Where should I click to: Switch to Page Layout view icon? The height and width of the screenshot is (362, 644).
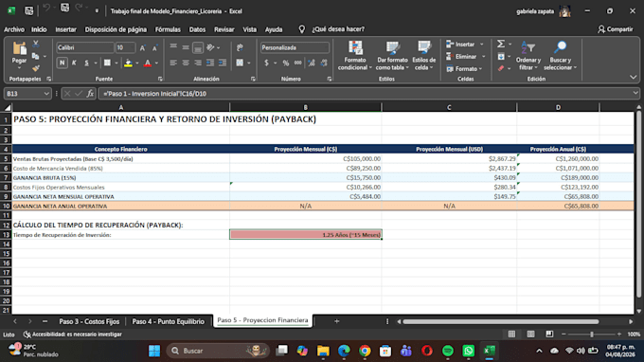530,335
